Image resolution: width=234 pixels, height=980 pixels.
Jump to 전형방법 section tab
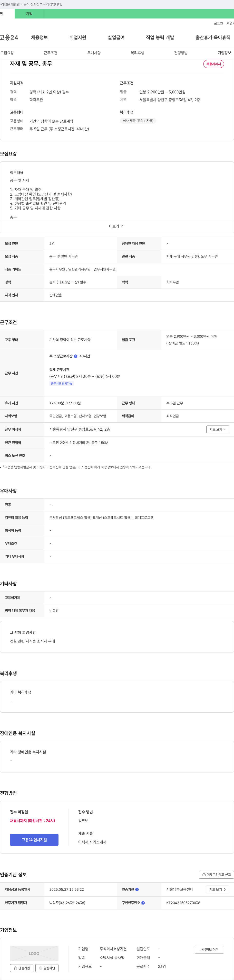(x=181, y=53)
